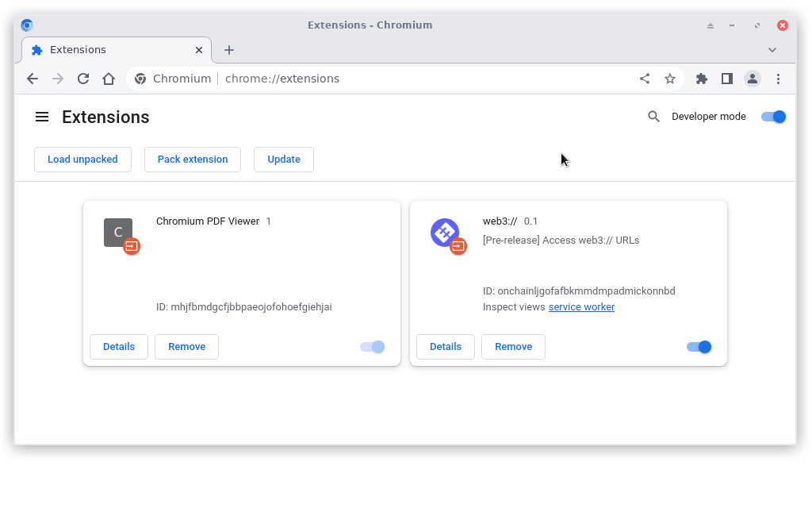Screen dimensions: 812x508
Task: Open a new tab
Action: pyautogui.click(x=229, y=50)
